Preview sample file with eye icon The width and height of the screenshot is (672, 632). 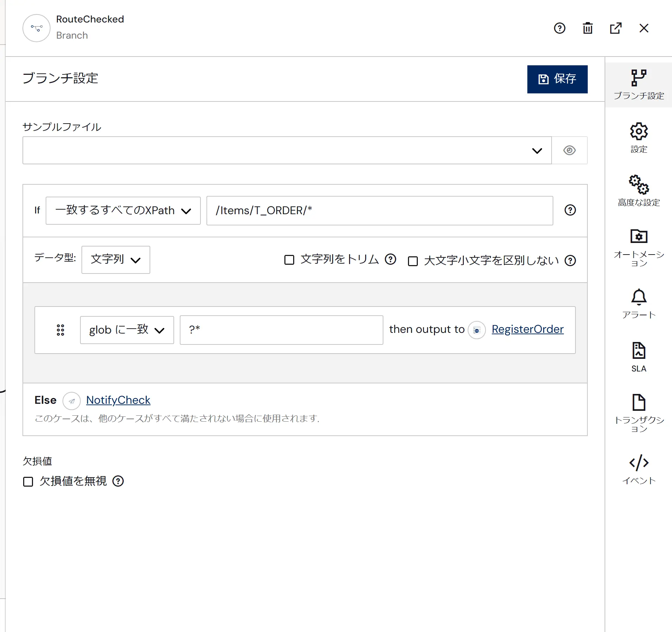tap(569, 150)
